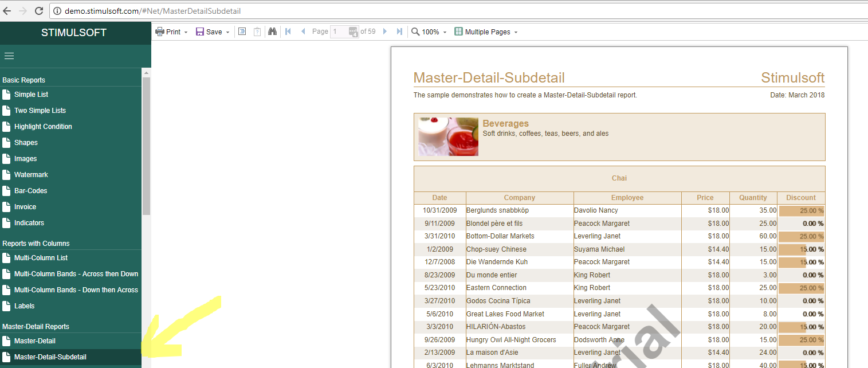Open the Multiple Pages view dropdown
The width and height of the screenshot is (868, 368).
[x=486, y=32]
